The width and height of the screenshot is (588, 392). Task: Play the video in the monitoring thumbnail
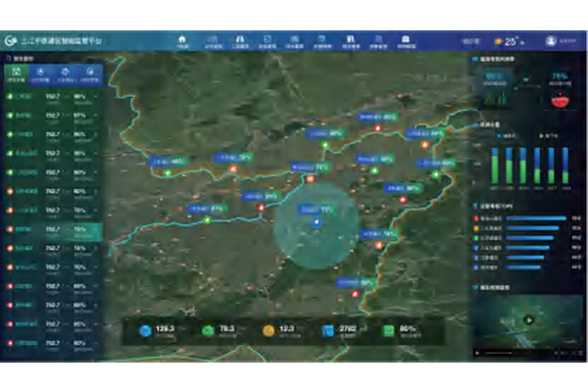(529, 319)
